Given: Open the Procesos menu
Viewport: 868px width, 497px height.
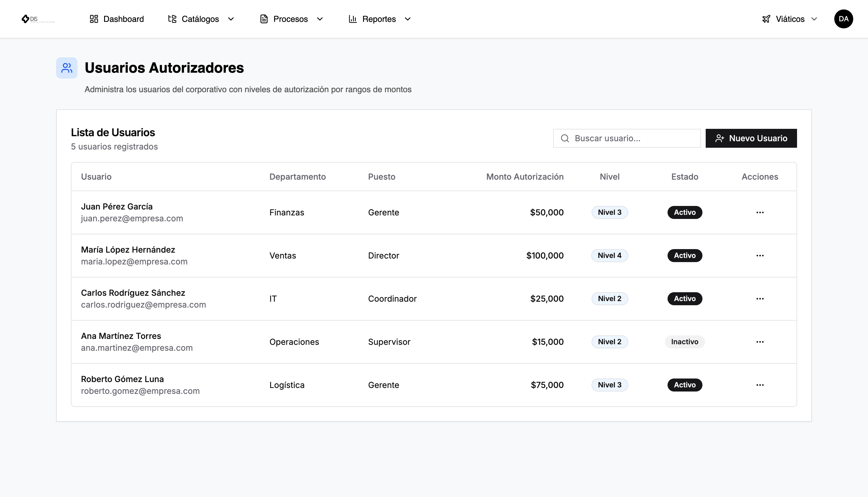Looking at the screenshot, I should coord(291,19).
